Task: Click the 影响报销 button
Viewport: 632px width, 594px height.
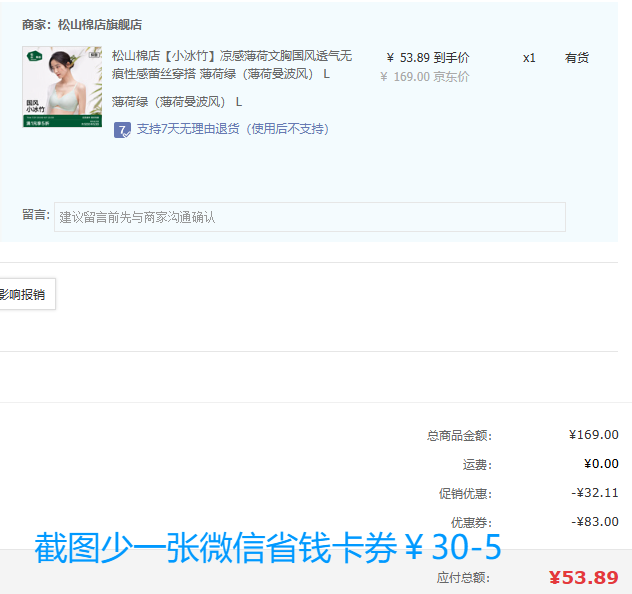Action: click(27, 294)
